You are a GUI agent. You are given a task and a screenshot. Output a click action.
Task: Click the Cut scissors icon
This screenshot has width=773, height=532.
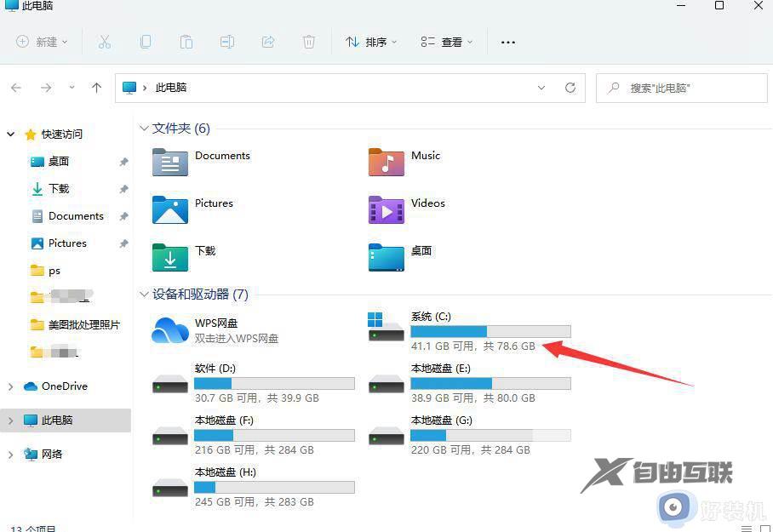tap(105, 42)
